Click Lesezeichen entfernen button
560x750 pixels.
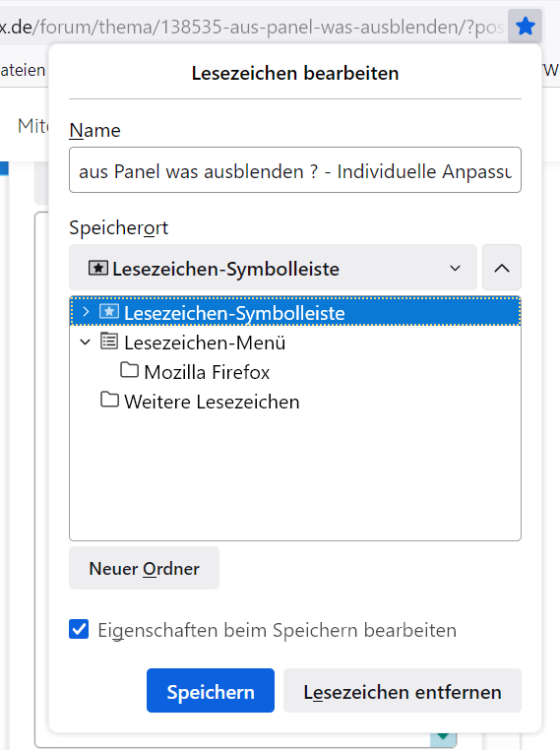click(x=403, y=691)
